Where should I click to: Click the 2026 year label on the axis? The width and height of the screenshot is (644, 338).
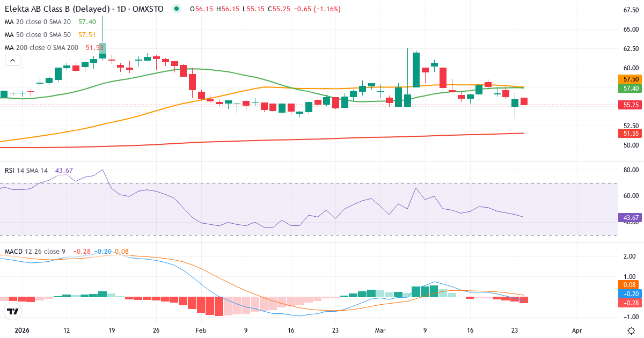coord(23,331)
